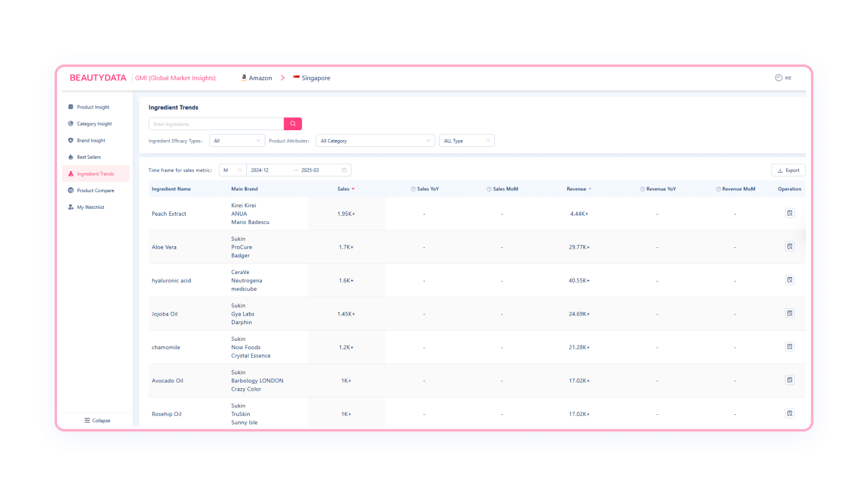Open the M time granularity dropdown
This screenshot has width=868, height=496.
(233, 170)
